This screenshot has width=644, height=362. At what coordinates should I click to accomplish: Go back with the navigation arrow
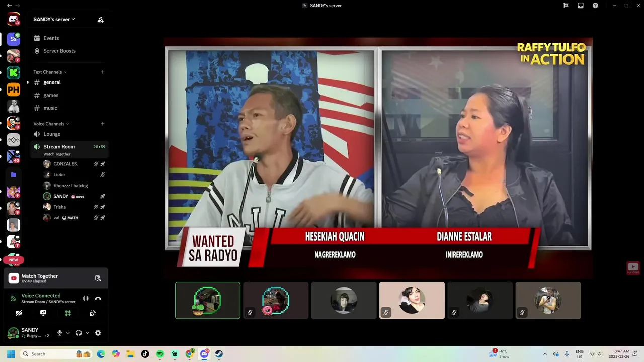point(9,5)
